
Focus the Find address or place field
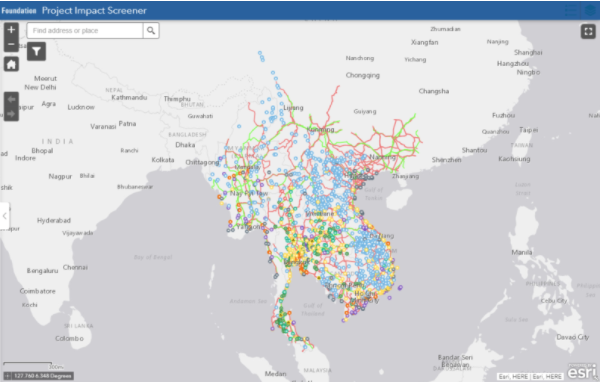point(85,31)
